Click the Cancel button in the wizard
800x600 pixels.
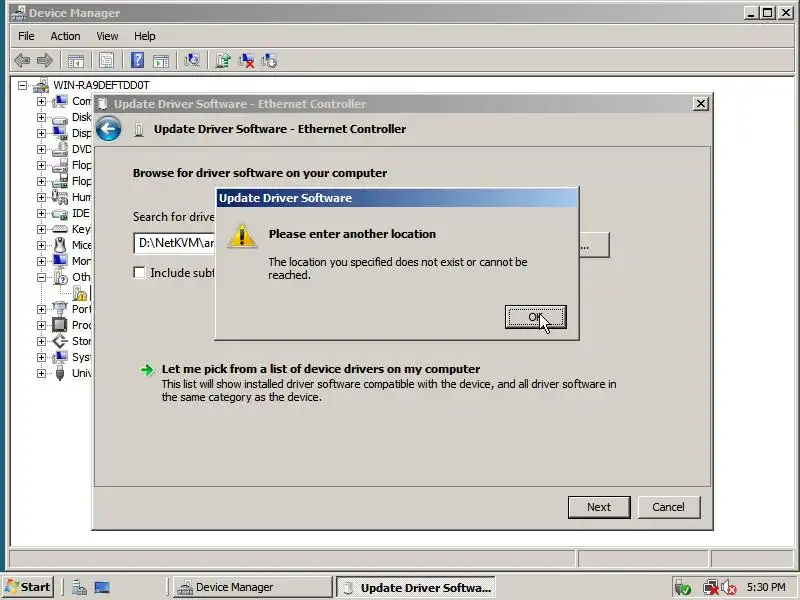668,507
